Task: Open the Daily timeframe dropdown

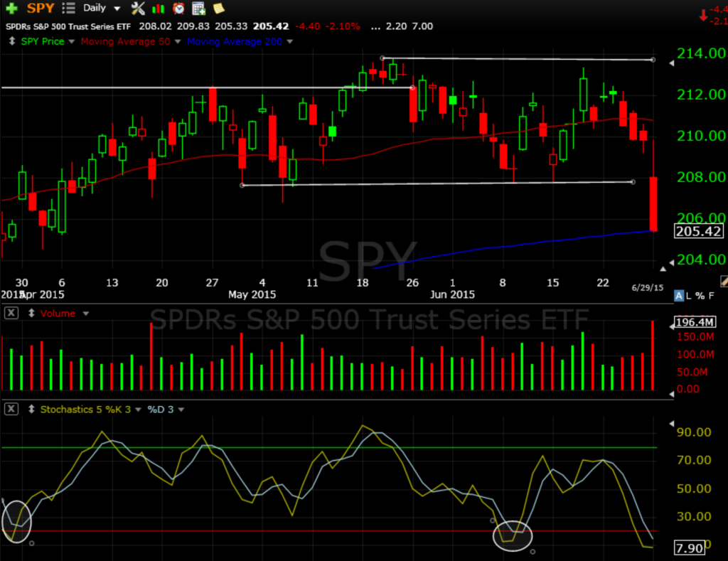Action: (x=101, y=8)
